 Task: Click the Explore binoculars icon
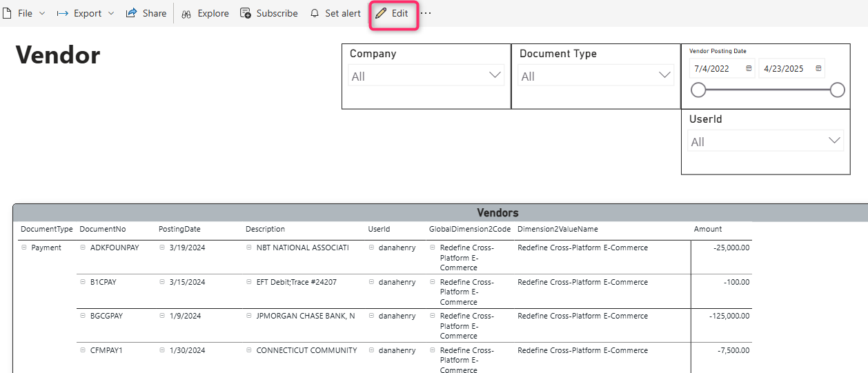click(186, 13)
